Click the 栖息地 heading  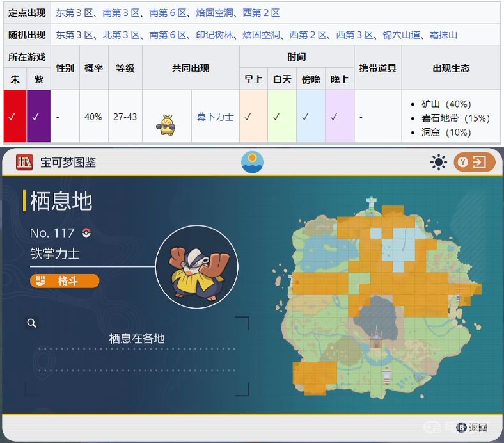click(61, 201)
